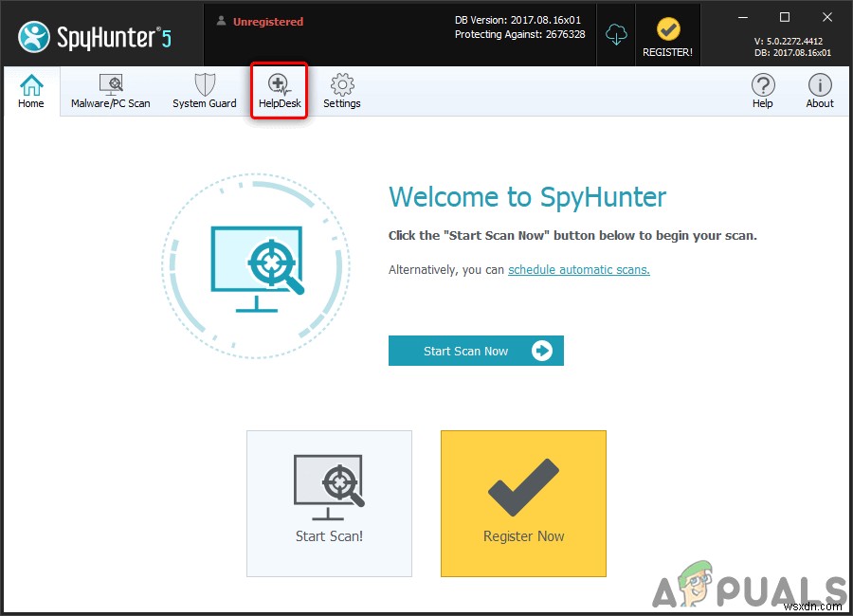Image resolution: width=853 pixels, height=616 pixels.
Task: Click the REGISTER! checkmark button
Action: (x=667, y=36)
